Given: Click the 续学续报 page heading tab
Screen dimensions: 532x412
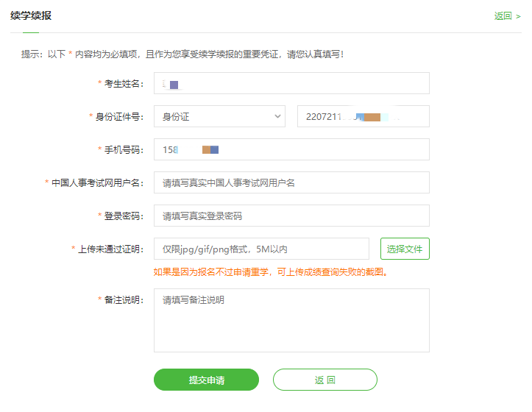Looking at the screenshot, I should pyautogui.click(x=31, y=16).
